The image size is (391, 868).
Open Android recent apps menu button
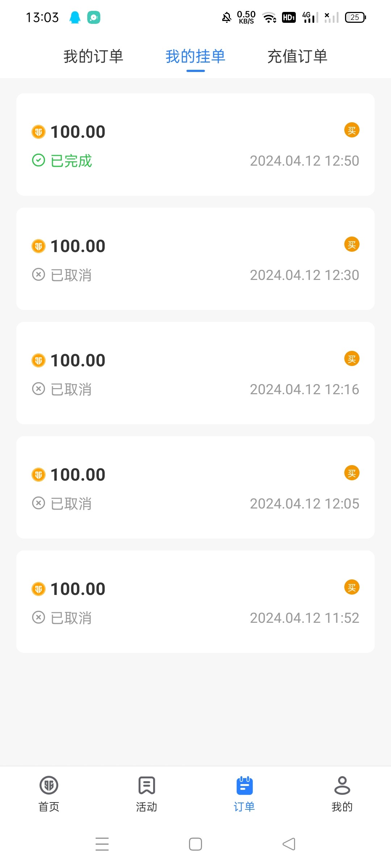pos(102,844)
